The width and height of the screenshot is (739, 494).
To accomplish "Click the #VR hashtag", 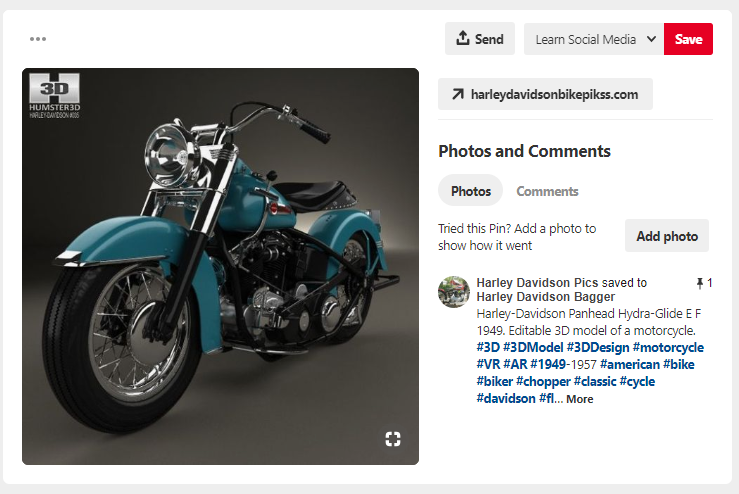I will [x=488, y=364].
